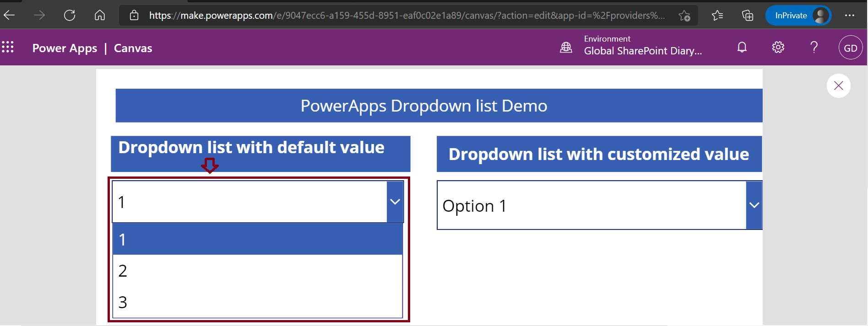Open the browser favorites list

click(717, 15)
